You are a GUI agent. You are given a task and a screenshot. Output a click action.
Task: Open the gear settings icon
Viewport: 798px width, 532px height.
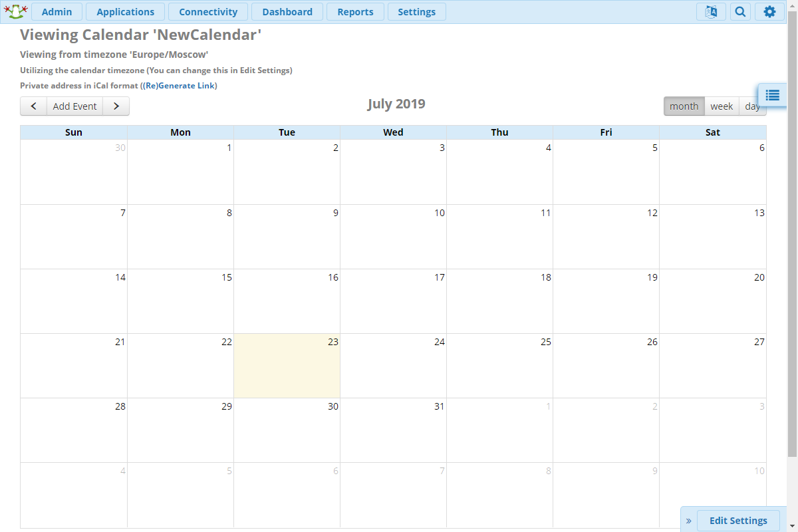pyautogui.click(x=769, y=12)
